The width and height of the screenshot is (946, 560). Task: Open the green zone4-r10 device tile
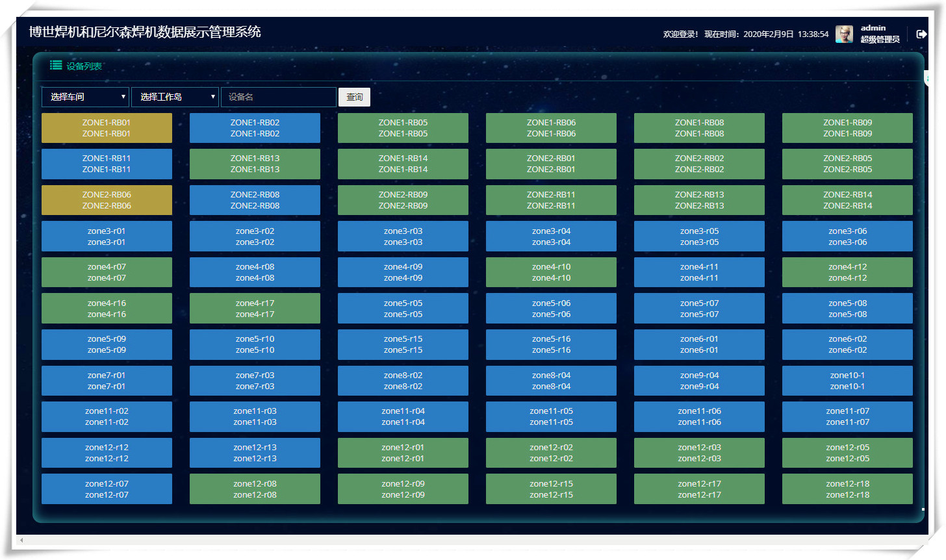click(x=551, y=272)
